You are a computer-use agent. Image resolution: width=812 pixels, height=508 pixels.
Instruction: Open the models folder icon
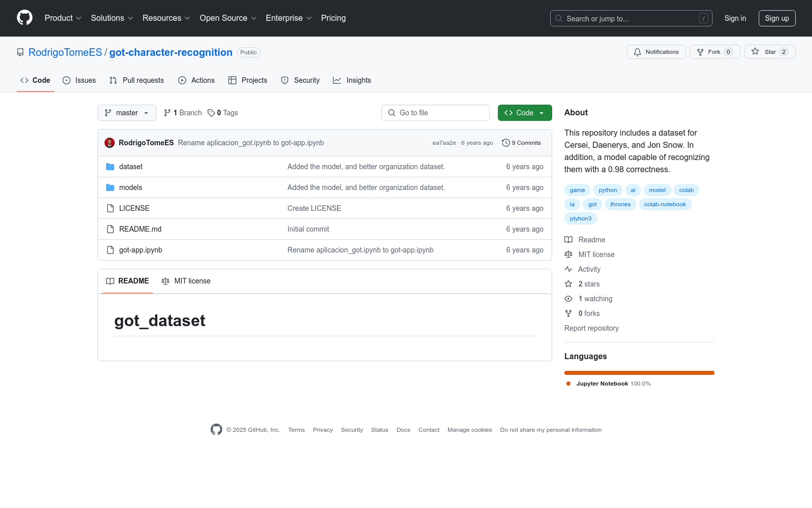[x=110, y=187]
